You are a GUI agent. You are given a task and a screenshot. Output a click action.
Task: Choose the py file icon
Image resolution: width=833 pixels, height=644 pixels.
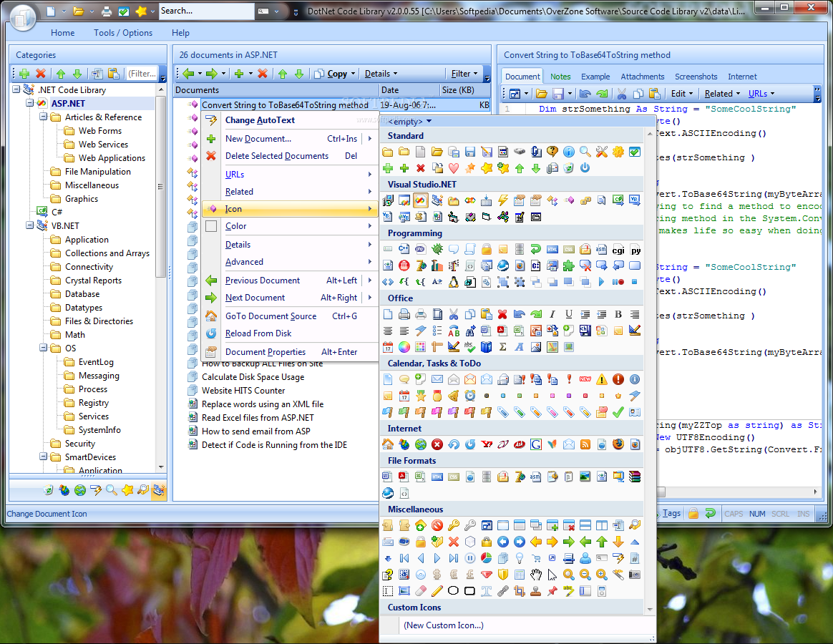tap(635, 249)
